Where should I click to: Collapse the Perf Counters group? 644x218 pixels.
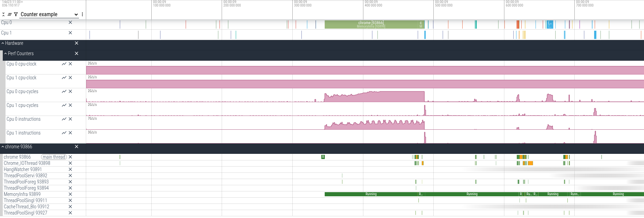(x=6, y=53)
